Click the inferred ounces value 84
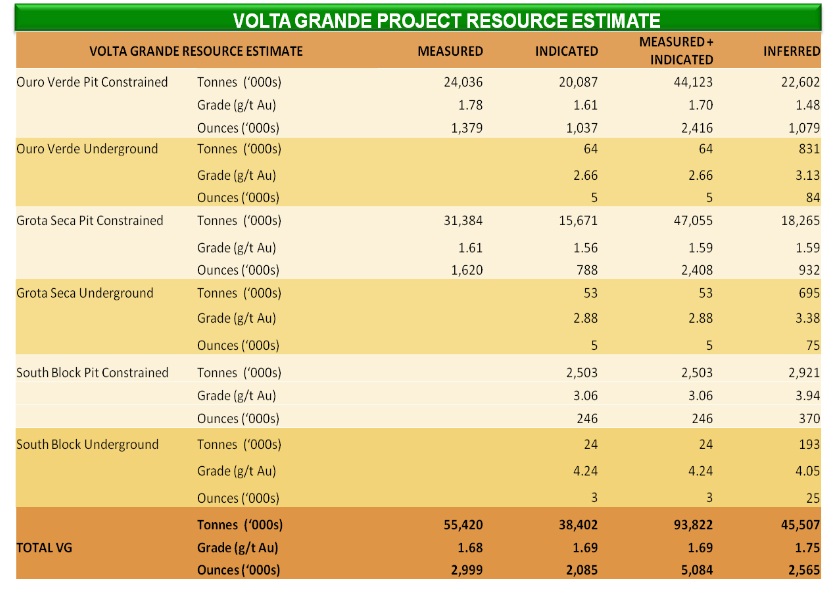Image resolution: width=837 pixels, height=593 pixels. click(x=813, y=198)
